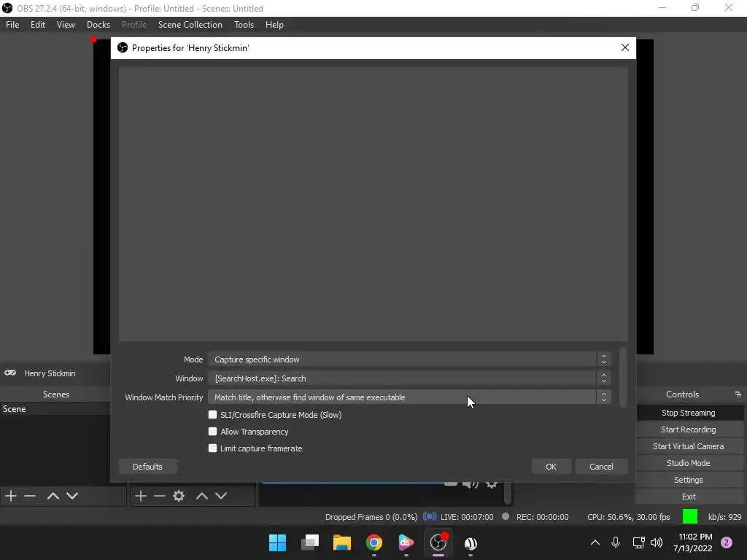Remove selected source with minus icon
Image resolution: width=747 pixels, height=560 pixels.
pyautogui.click(x=160, y=496)
